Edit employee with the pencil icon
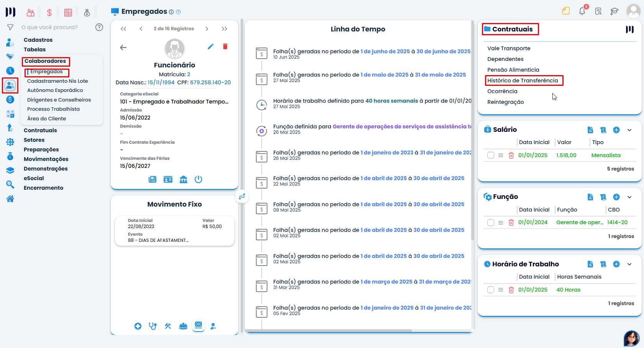644x348 pixels. (211, 46)
